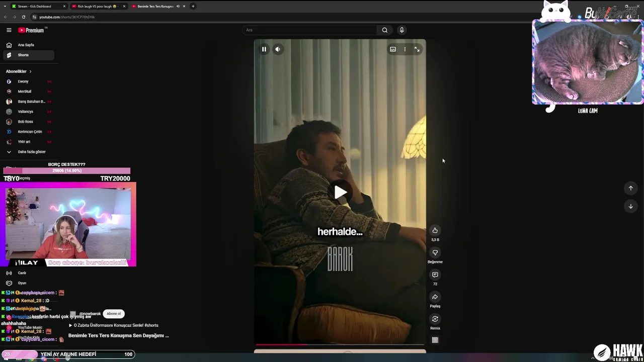Image resolution: width=644 pixels, height=362 pixels.
Task: Open Bob Ross subscription channel
Action: 28,122
